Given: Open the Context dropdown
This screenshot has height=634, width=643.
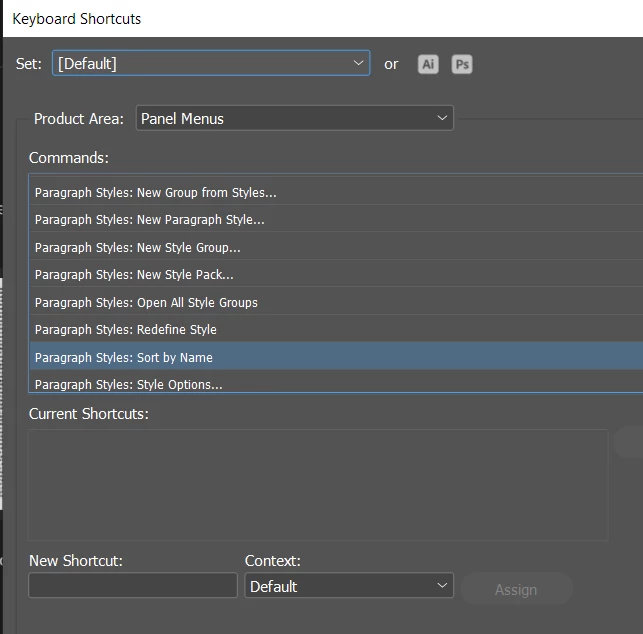Looking at the screenshot, I should coord(348,586).
